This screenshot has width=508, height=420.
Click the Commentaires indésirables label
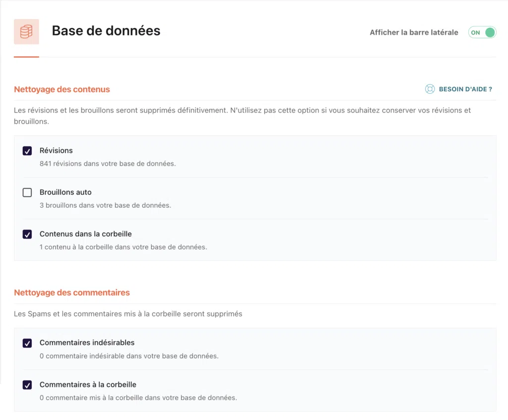(87, 343)
